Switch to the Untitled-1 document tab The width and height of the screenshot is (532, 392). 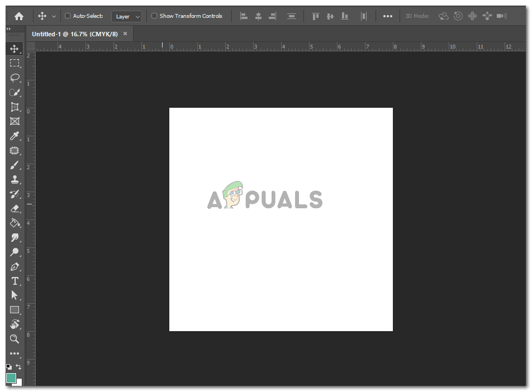[75, 34]
